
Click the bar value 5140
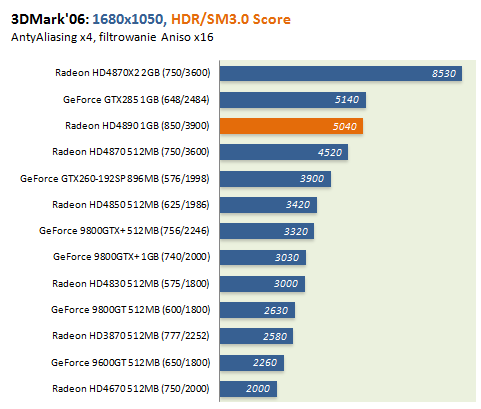[x=347, y=100]
